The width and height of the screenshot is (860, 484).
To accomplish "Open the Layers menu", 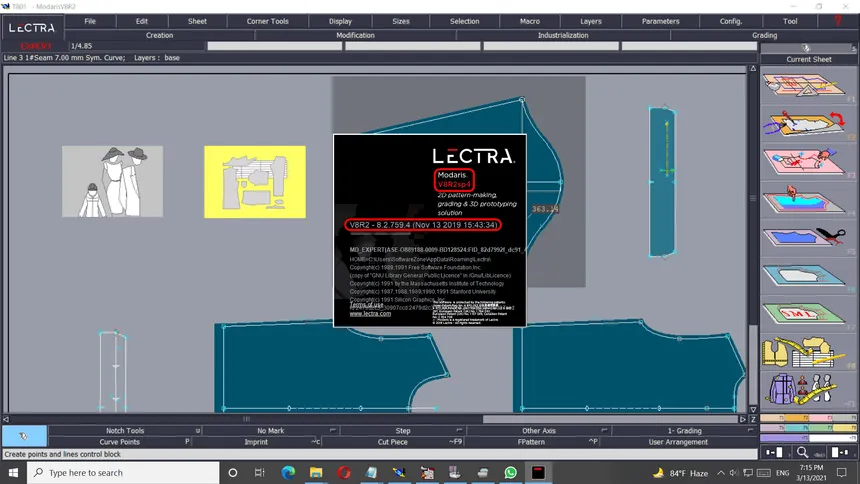I will [591, 21].
